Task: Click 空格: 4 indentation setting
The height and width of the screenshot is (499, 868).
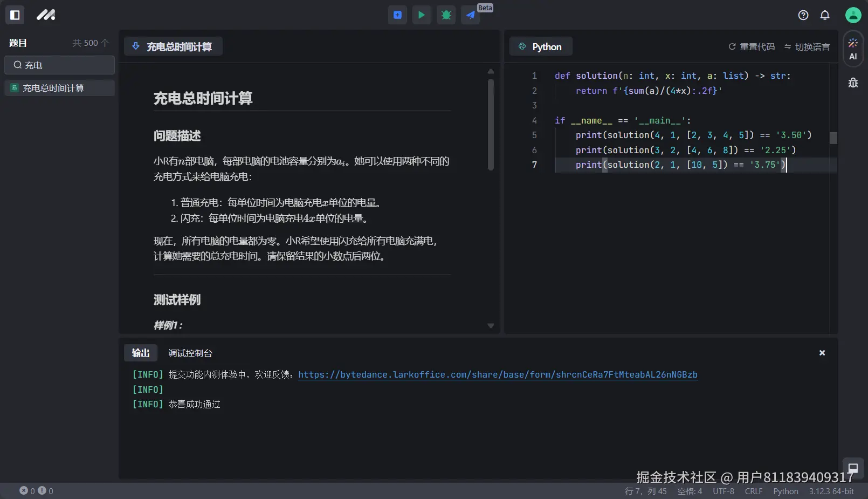Action: 690,491
